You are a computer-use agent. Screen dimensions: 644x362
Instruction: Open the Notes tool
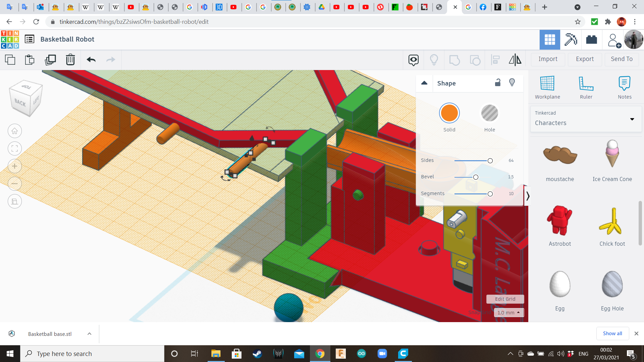point(624,87)
